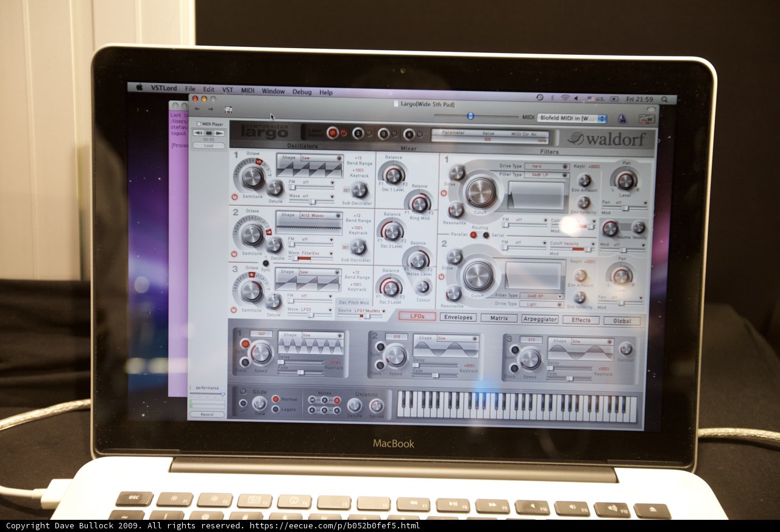Toggle LFO 1 Sync button
Image resolution: width=780 pixels, height=532 pixels.
pos(245,343)
